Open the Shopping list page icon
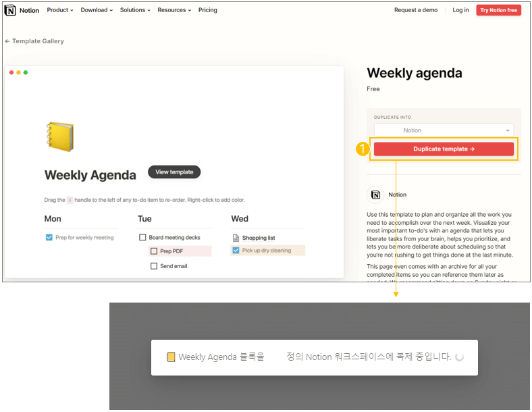 236,238
